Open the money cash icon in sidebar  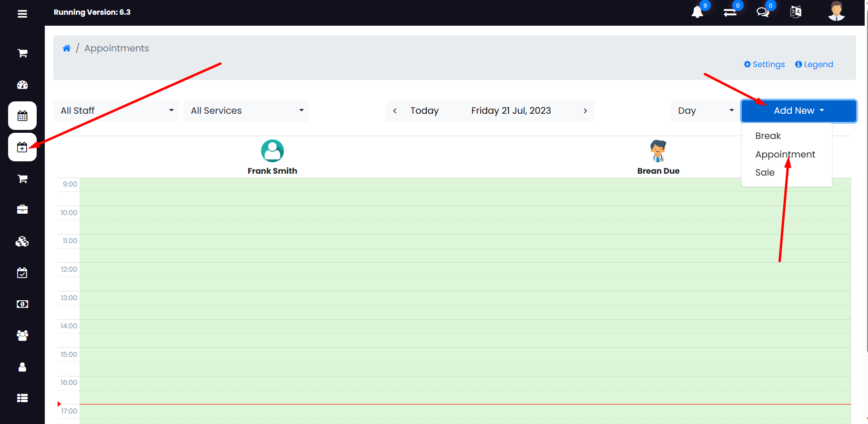tap(22, 304)
